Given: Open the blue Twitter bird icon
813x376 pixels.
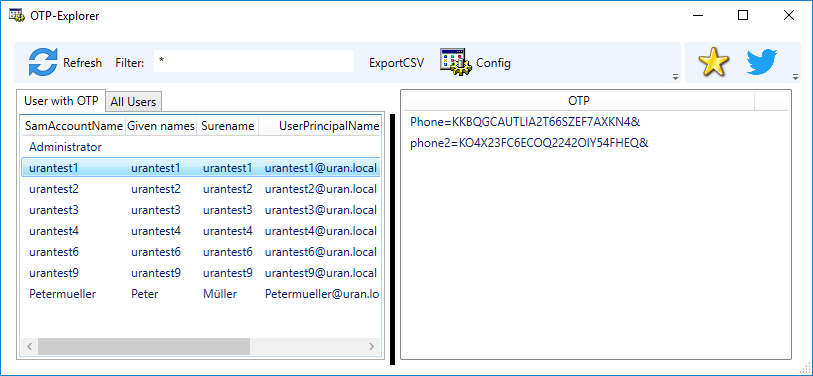Looking at the screenshot, I should tap(762, 62).
